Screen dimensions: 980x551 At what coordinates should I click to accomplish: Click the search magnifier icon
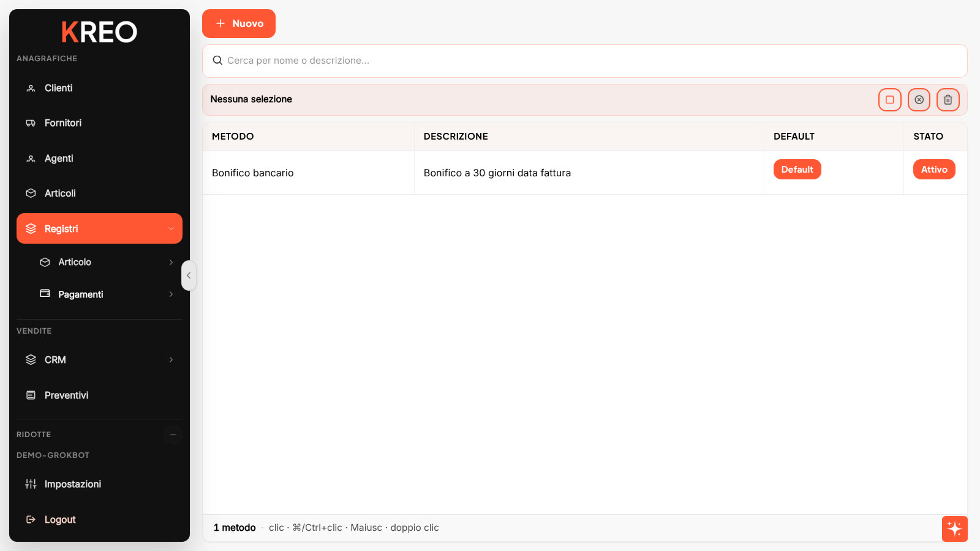tap(217, 61)
